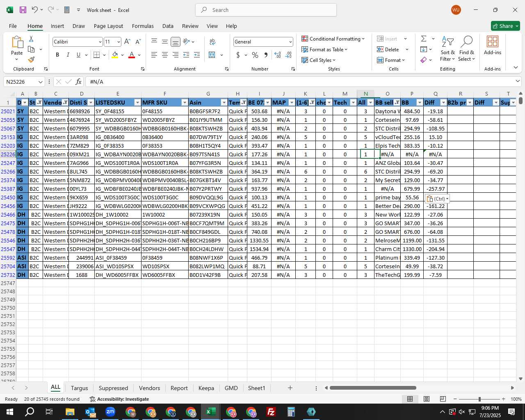Image resolution: width=525 pixels, height=420 pixels.
Task: Click the Paste Options (Ctrl) smart tag
Action: [438, 199]
